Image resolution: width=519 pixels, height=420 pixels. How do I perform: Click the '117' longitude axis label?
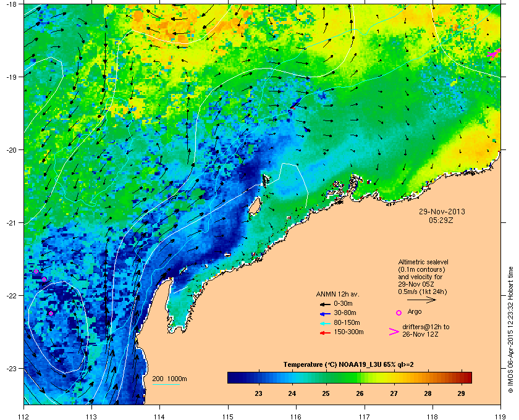(x=365, y=416)
